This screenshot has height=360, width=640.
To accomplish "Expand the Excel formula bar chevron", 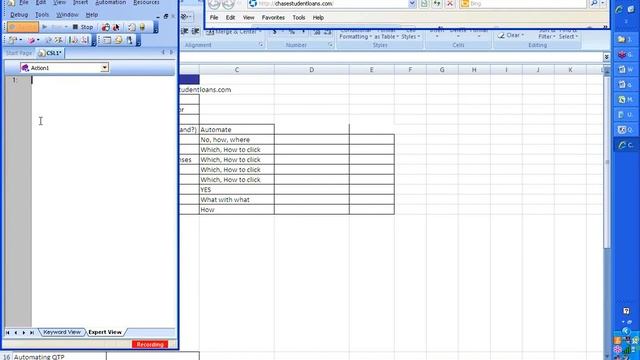I will 607,57.
